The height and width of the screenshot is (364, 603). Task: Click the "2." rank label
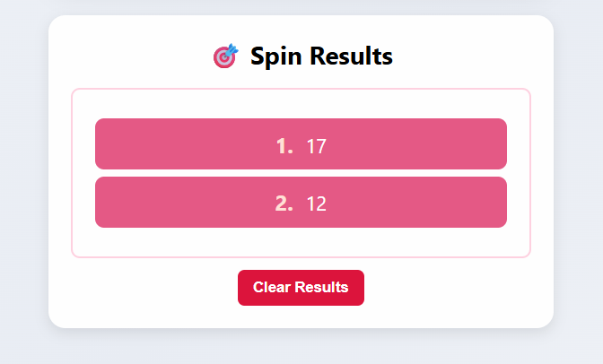(x=284, y=204)
